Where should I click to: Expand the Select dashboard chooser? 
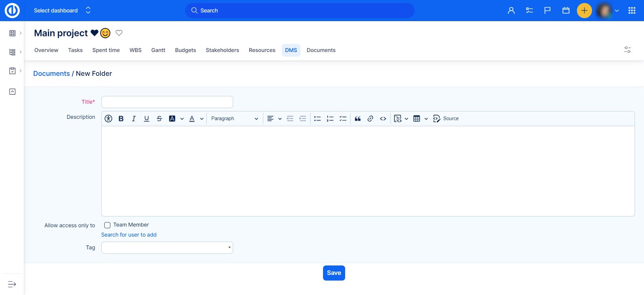(62, 10)
